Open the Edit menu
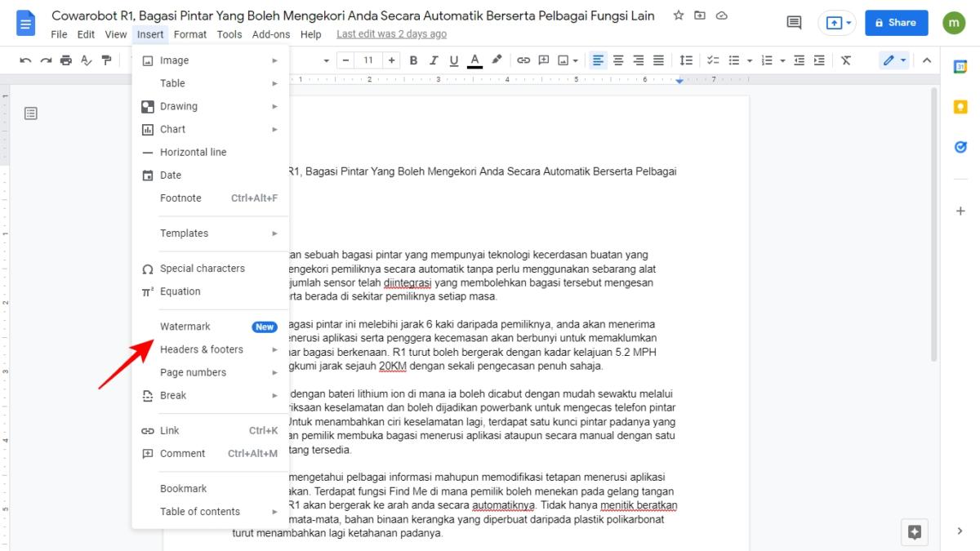Screen dimensions: 980x551 click(x=86, y=34)
